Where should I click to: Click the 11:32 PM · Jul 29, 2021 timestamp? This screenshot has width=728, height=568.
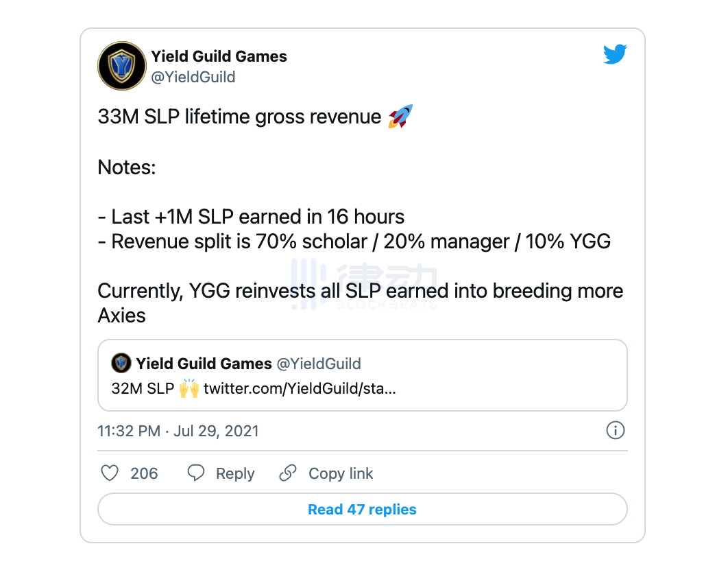pos(178,431)
